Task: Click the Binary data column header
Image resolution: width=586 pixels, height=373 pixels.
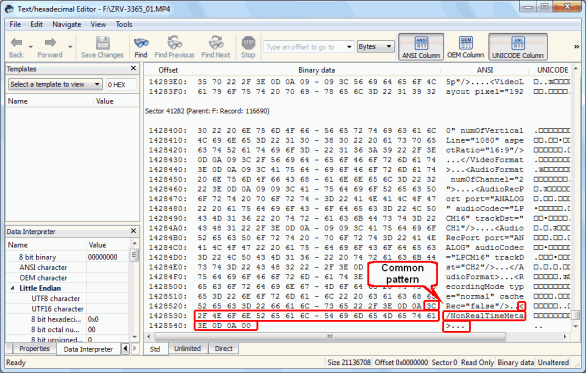Action: pyautogui.click(x=316, y=70)
